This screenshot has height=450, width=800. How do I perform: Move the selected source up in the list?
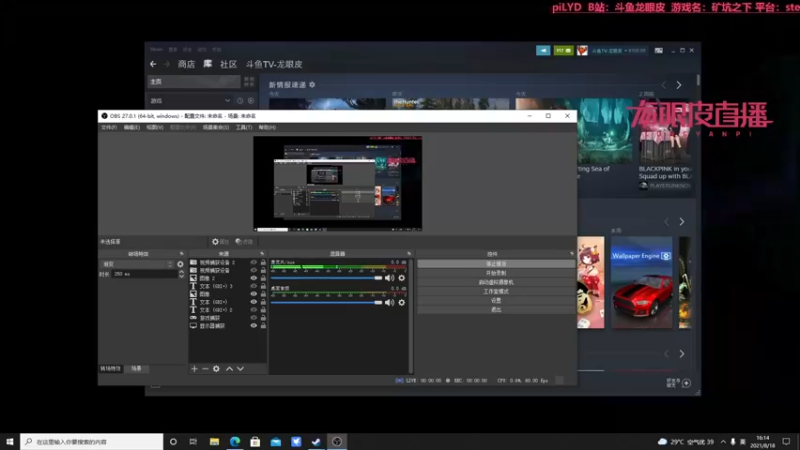[x=230, y=368]
